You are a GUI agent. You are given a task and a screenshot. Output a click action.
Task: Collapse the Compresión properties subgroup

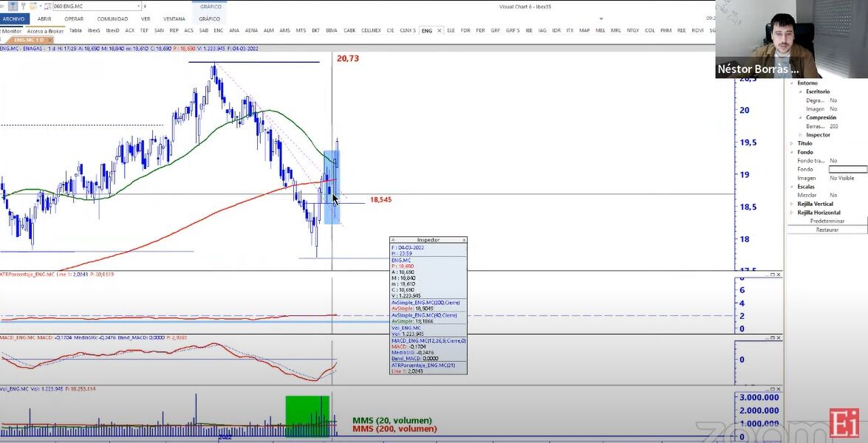[x=801, y=118]
